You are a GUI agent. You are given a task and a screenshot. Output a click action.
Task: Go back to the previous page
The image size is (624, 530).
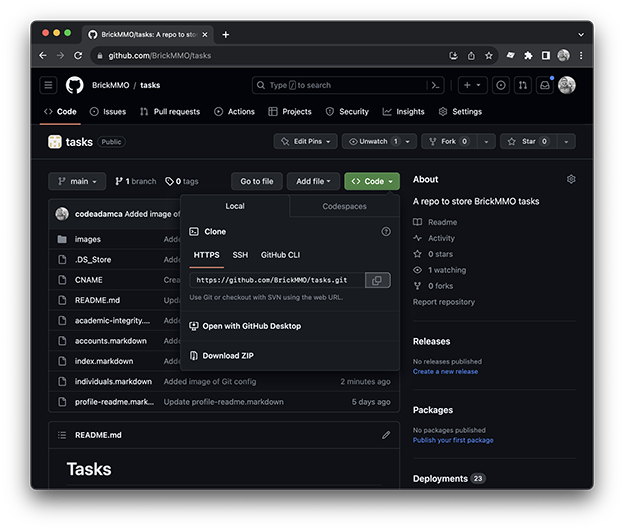click(x=43, y=56)
